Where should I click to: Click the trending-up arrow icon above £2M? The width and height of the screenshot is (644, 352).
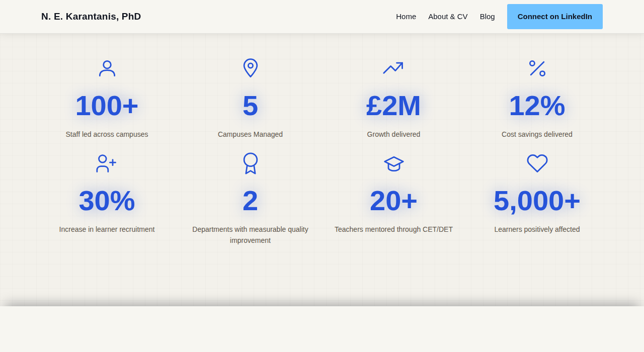393,68
